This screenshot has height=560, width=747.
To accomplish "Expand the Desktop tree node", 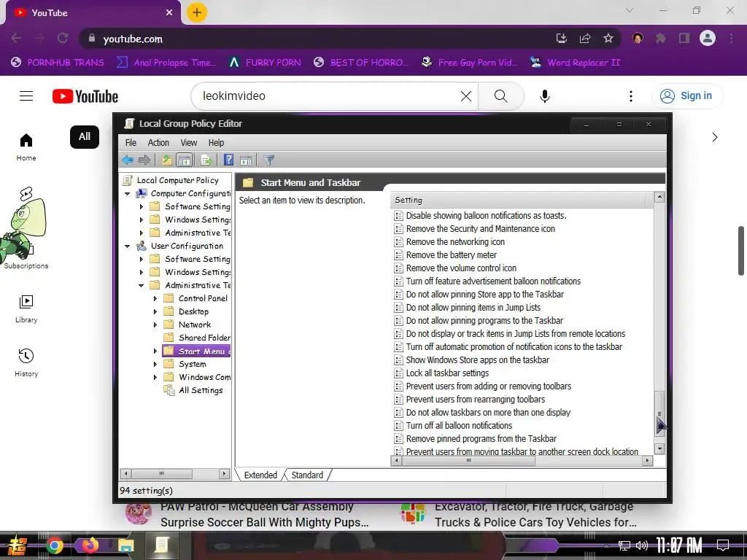I will [155, 312].
